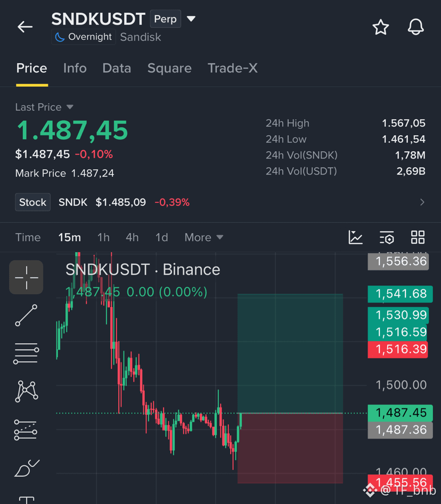Tap the Sandisk company name
This screenshot has height=504, width=441.
tap(141, 37)
